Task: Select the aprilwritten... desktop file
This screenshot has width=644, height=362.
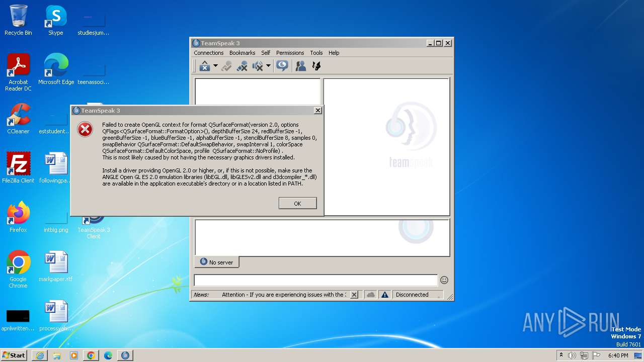Action: pyautogui.click(x=18, y=319)
